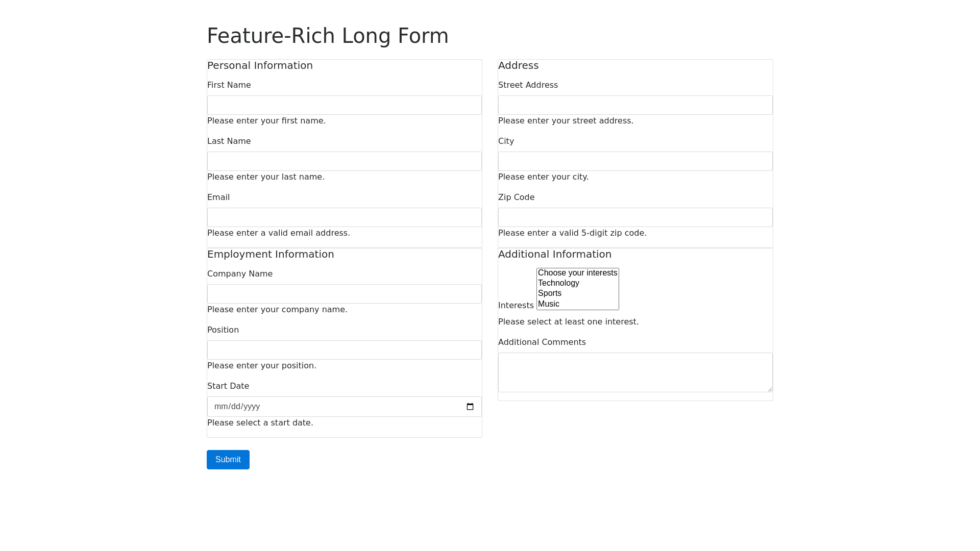
Task: Click inside the Additional Comments textarea
Action: pos(635,372)
